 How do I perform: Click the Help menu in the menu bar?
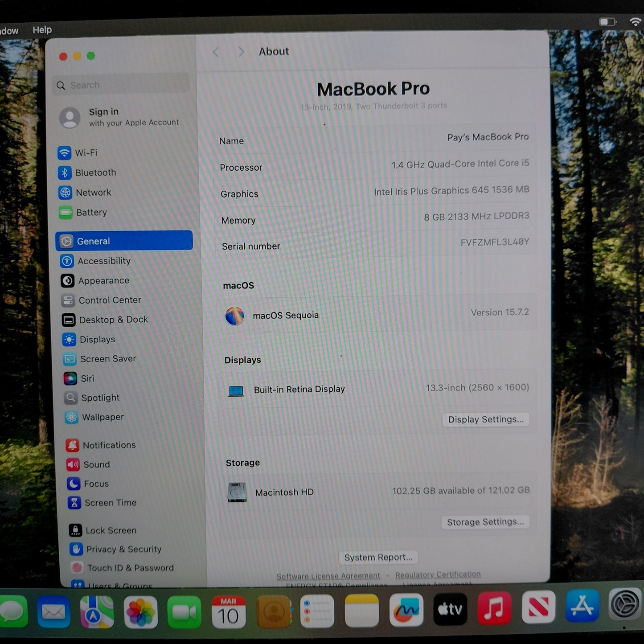tap(42, 29)
